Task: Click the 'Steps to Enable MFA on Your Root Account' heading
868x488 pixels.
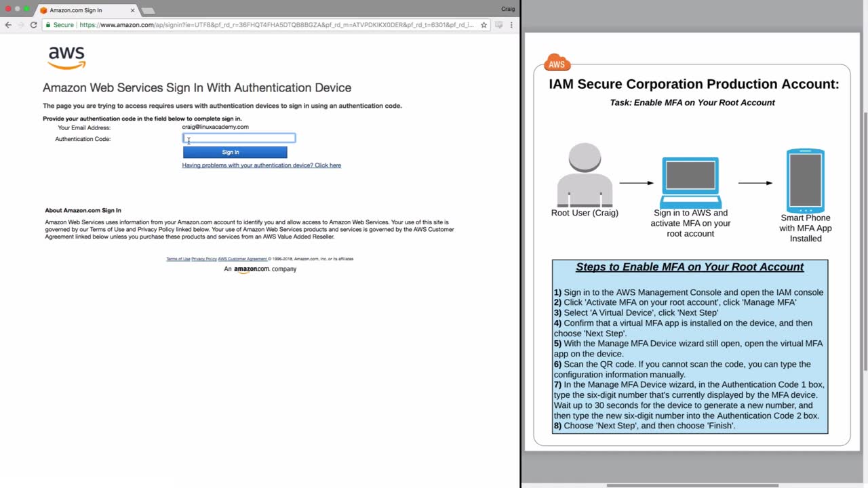Action: tap(690, 267)
